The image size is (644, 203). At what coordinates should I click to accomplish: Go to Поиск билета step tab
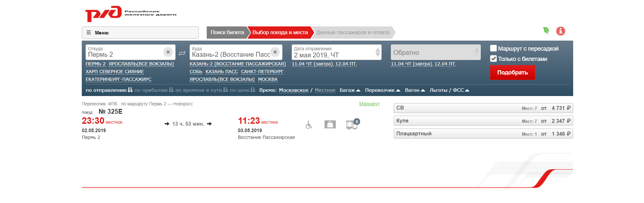click(227, 33)
